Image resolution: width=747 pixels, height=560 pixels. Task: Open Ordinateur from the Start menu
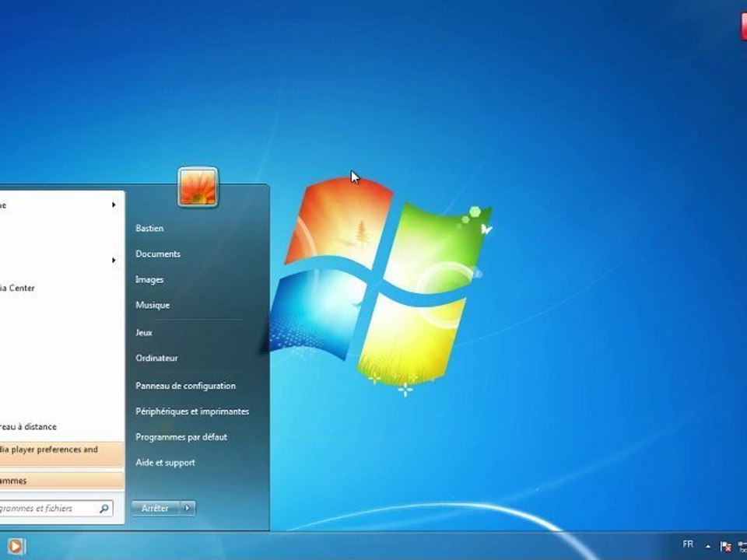[156, 358]
